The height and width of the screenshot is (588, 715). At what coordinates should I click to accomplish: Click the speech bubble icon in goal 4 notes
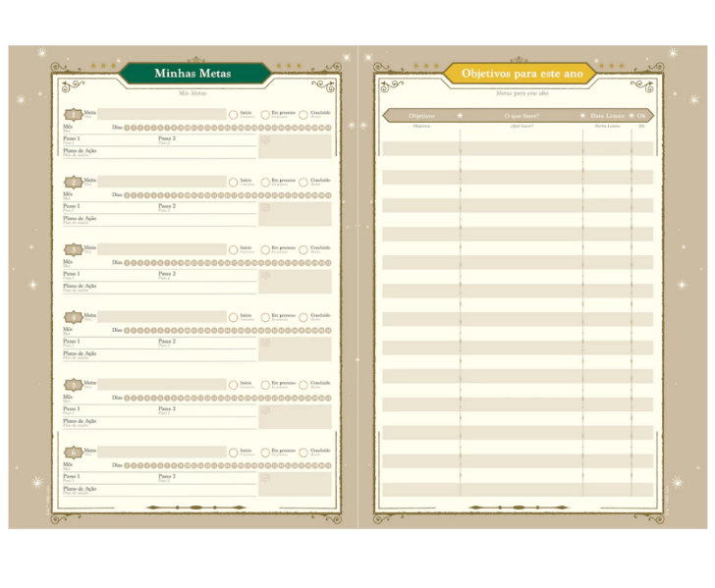(x=265, y=344)
